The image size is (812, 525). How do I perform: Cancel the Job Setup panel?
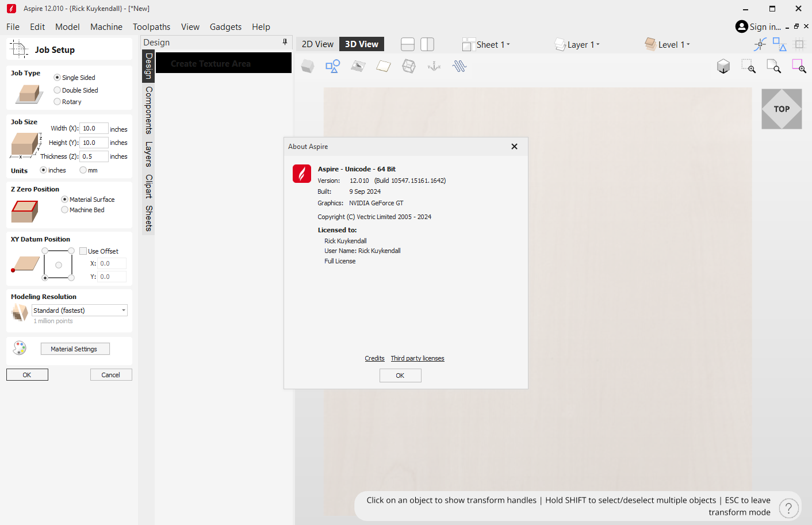click(x=111, y=375)
